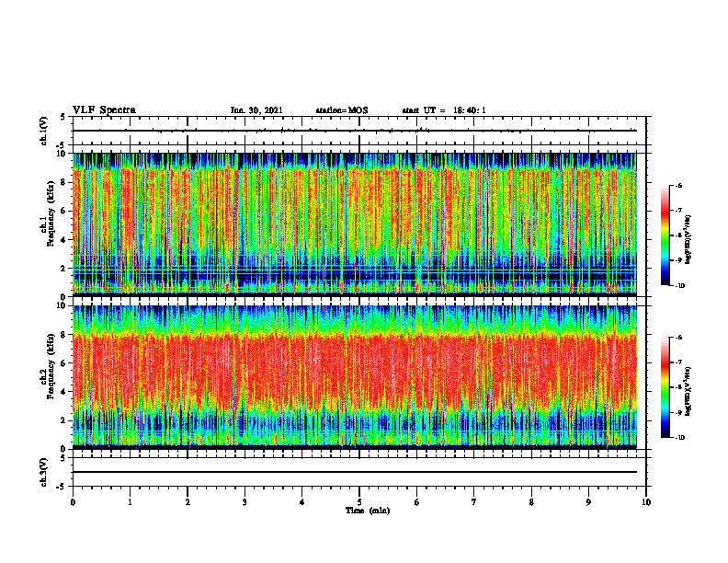Viewport: 728px width, 563px height.
Task: Click the "4" tick on ch.2 frequency axis
Action: 65,392
